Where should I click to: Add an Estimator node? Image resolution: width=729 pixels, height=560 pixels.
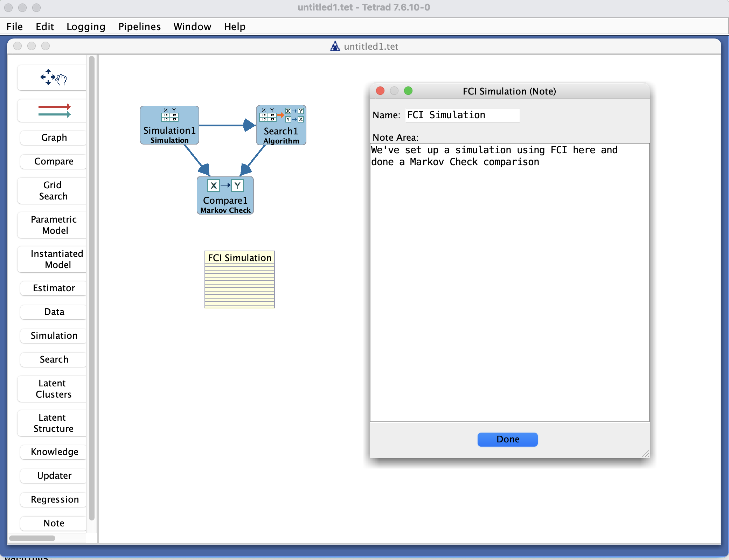click(54, 288)
